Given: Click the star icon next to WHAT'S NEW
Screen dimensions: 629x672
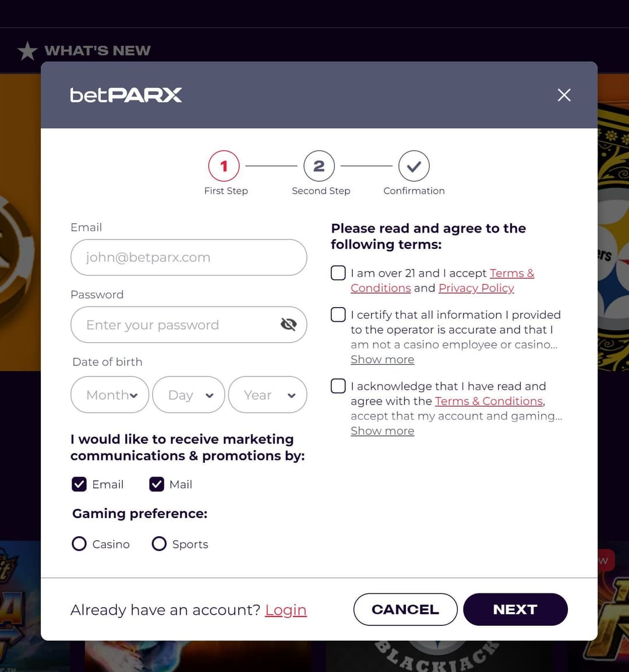Looking at the screenshot, I should click(x=27, y=51).
